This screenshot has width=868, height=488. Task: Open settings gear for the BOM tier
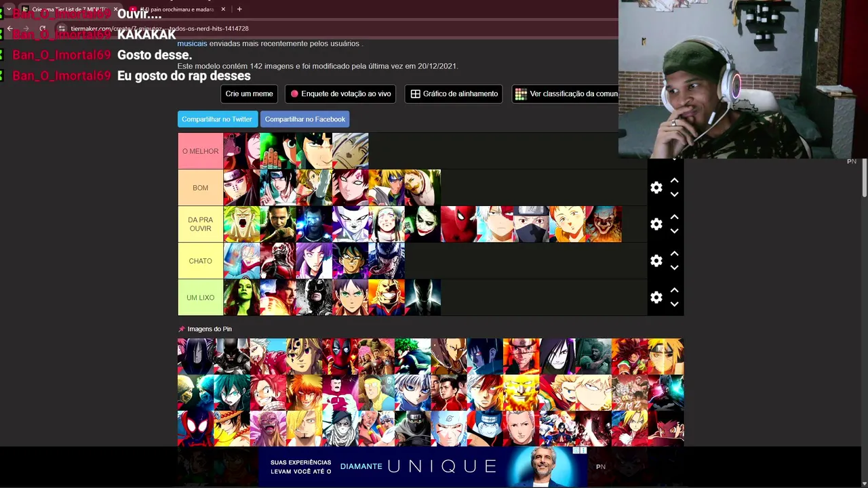pyautogui.click(x=656, y=188)
